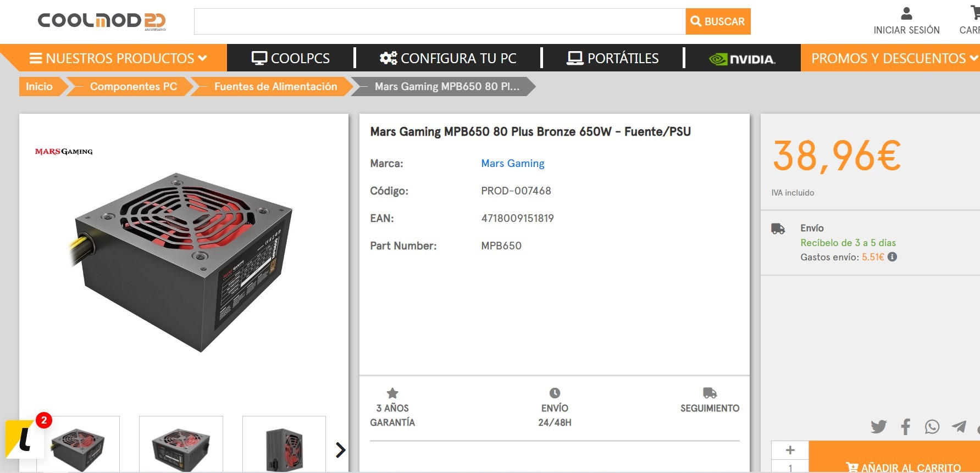Share via the Telegram icon
The image size is (980, 473).
tap(959, 427)
